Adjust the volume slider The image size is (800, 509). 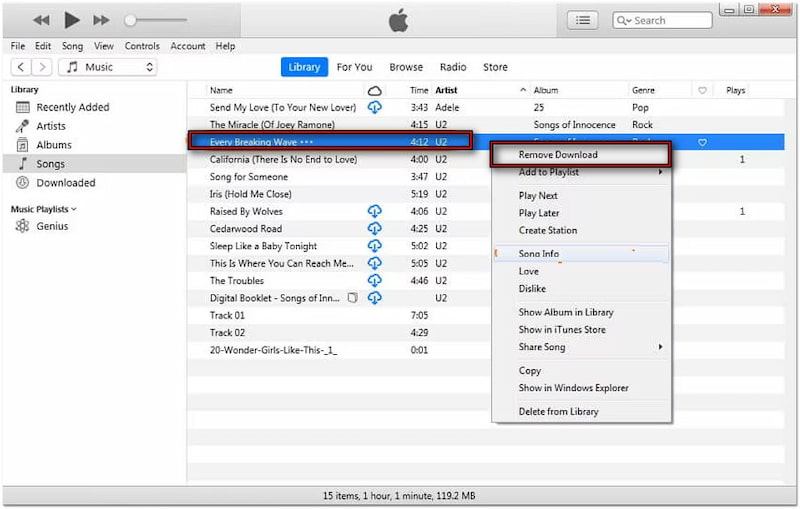[156, 20]
